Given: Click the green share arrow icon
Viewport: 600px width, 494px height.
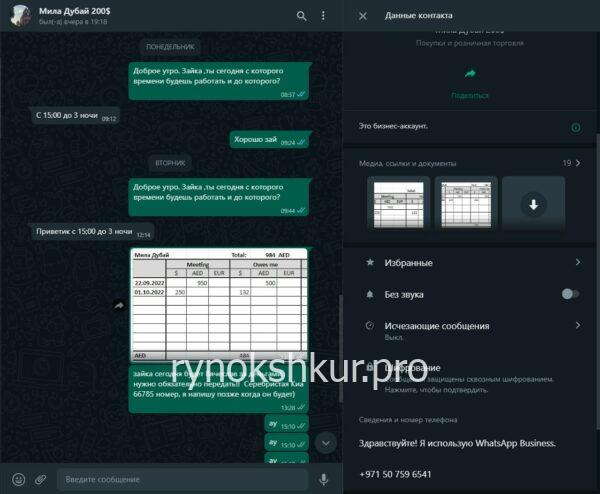Looking at the screenshot, I should point(470,73).
